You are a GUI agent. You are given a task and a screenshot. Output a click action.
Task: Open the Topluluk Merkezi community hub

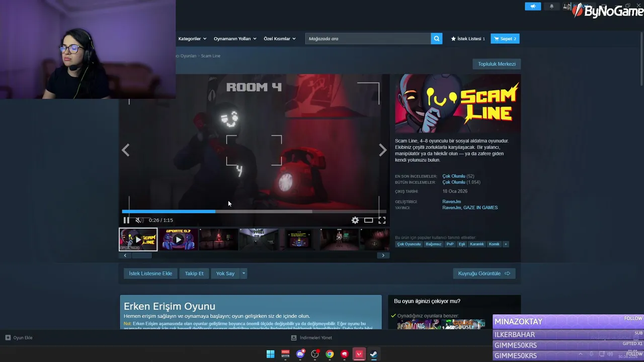point(497,64)
